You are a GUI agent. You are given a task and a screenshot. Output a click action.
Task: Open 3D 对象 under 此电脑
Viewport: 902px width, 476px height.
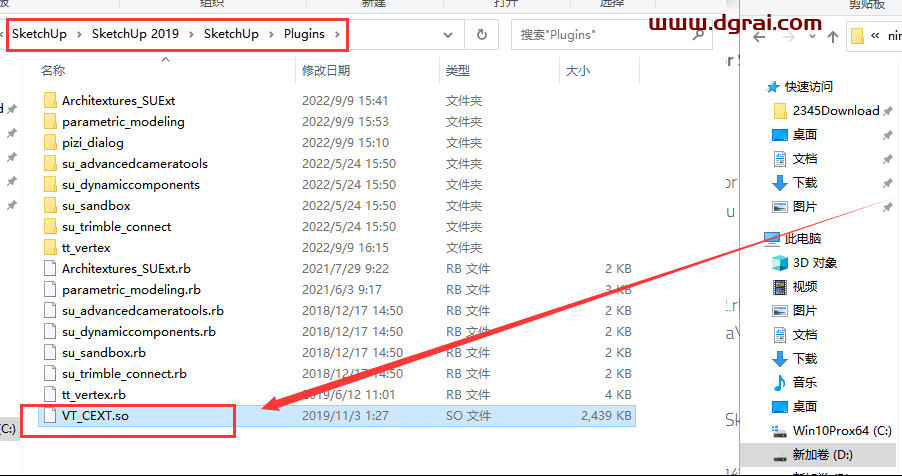click(x=815, y=262)
